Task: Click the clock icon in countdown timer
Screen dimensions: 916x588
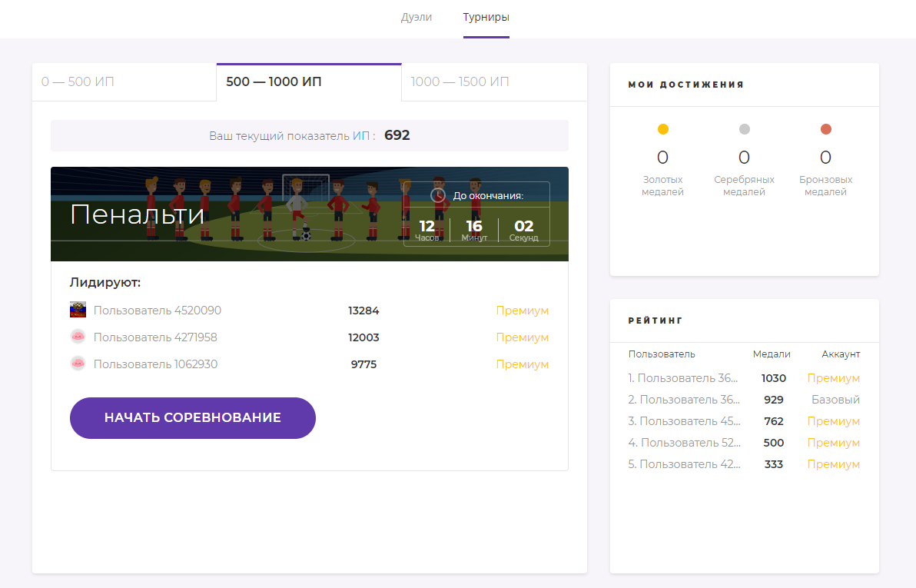Action: pos(437,195)
